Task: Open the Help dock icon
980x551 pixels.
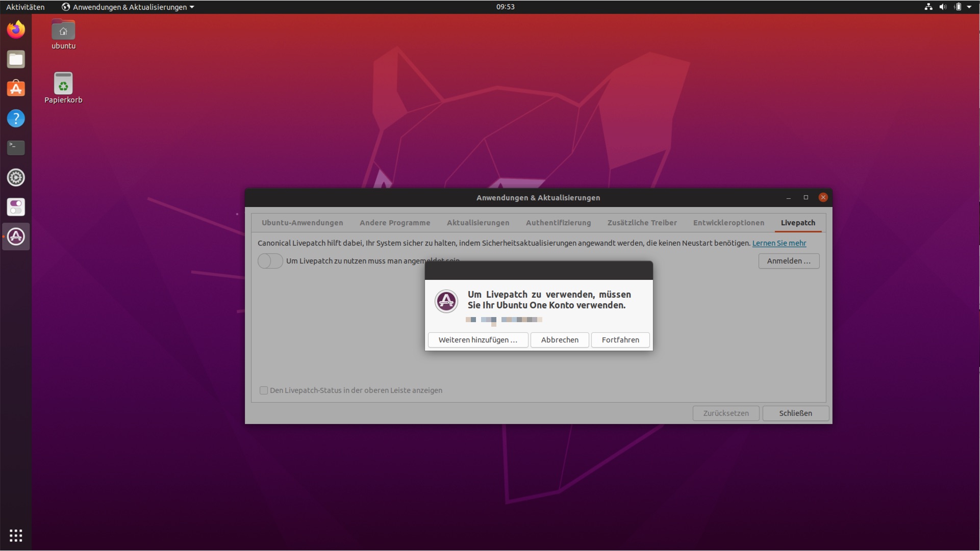Action: 16,118
